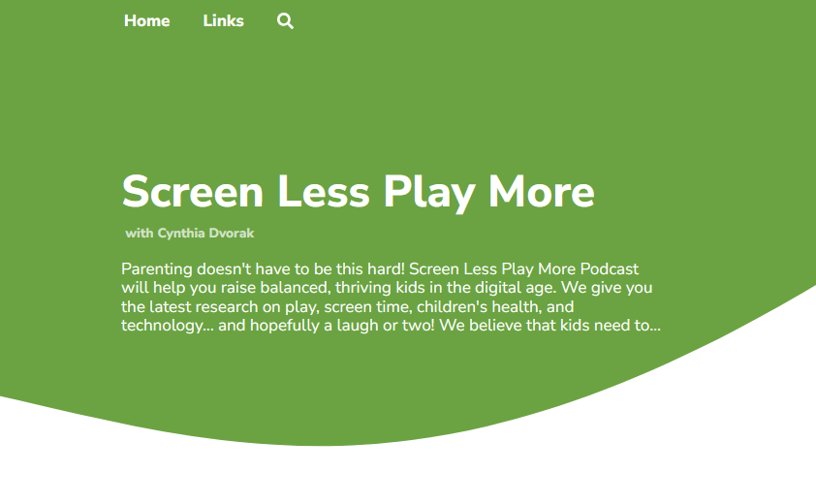This screenshot has height=504, width=816.
Task: Select the 'with Cynthia Dvorak' subtitle
Action: (x=189, y=233)
